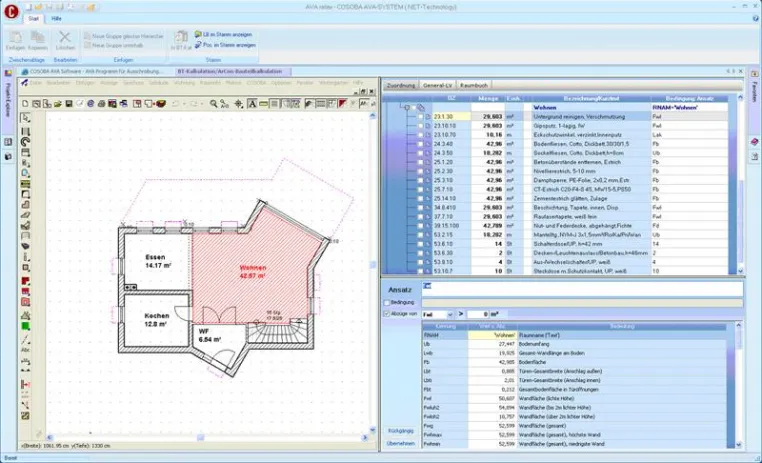This screenshot has width=762, height=463.
Task: Click the save disk icon in toolbar
Action: (x=69, y=103)
